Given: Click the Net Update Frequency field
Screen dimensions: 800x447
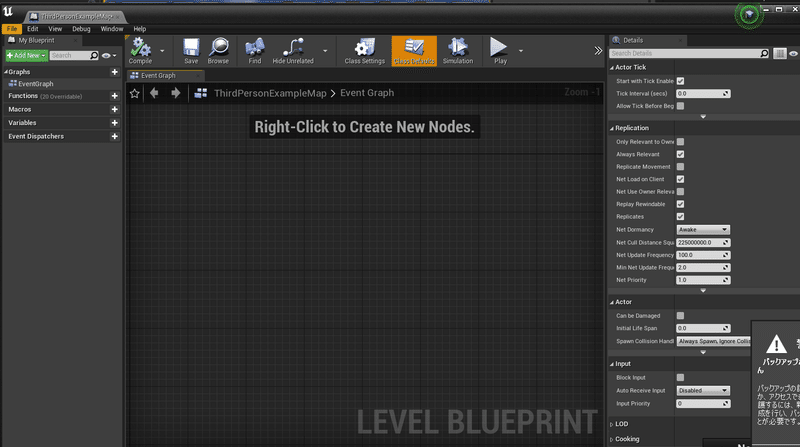Looking at the screenshot, I should (703, 255).
